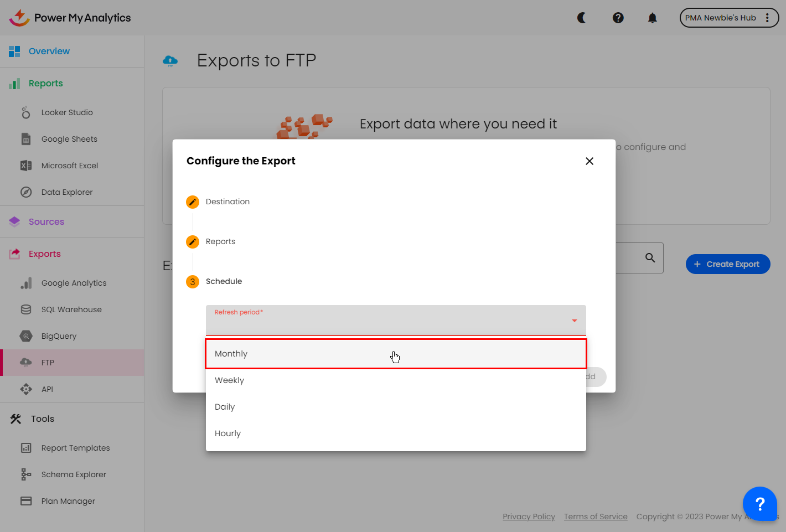Click the Create Export button

(x=727, y=264)
